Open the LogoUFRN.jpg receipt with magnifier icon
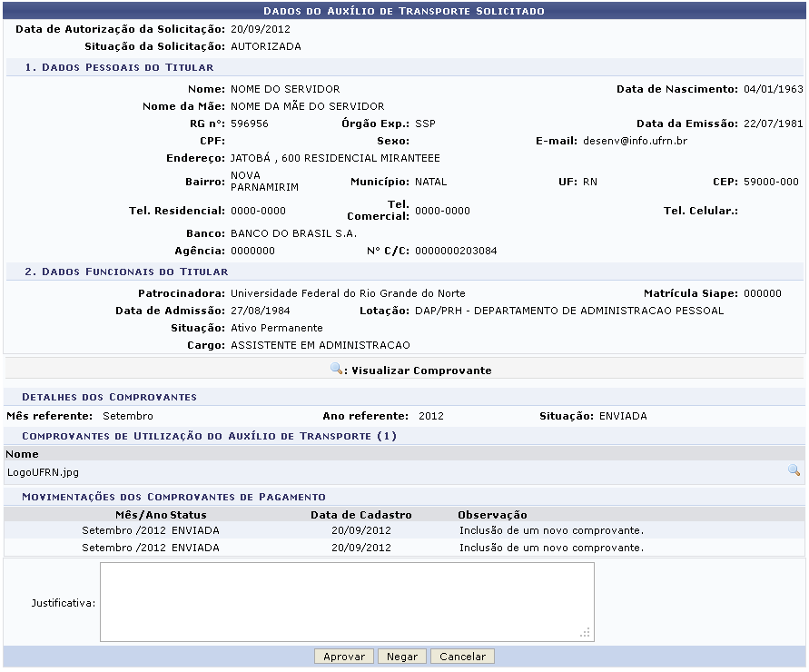 point(794,470)
